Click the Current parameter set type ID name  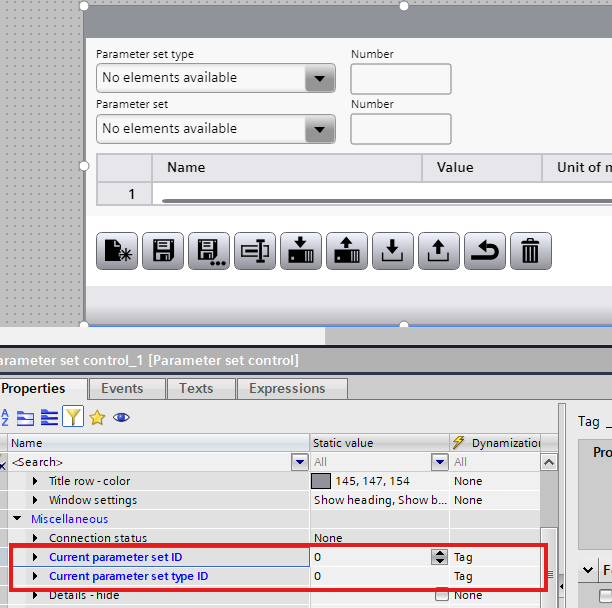tap(128, 576)
